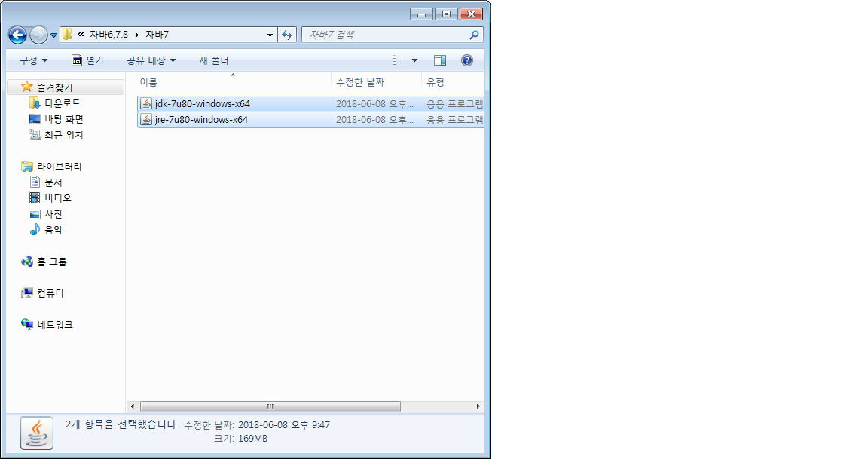Click the 즐겨찾기 star icon
Screen dimensions: 868x459
[x=26, y=87]
